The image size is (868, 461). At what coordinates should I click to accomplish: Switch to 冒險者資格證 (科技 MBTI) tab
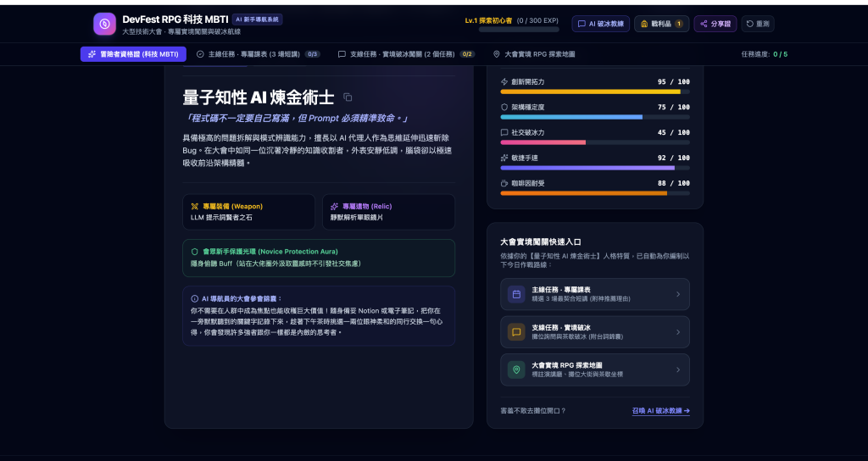[x=133, y=54]
